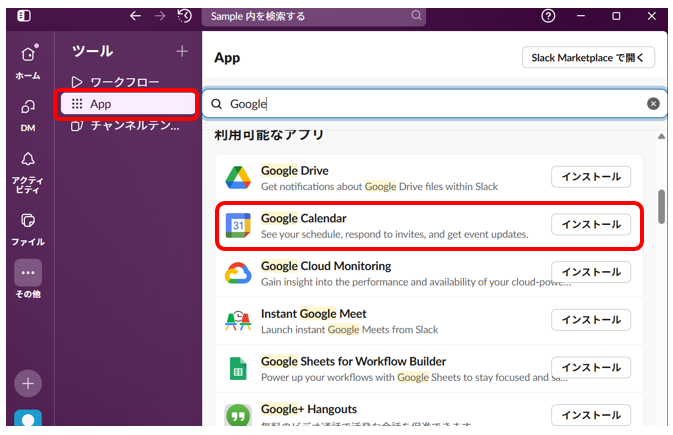Install Google+ Hangouts
The image size is (673, 435).
(591, 415)
